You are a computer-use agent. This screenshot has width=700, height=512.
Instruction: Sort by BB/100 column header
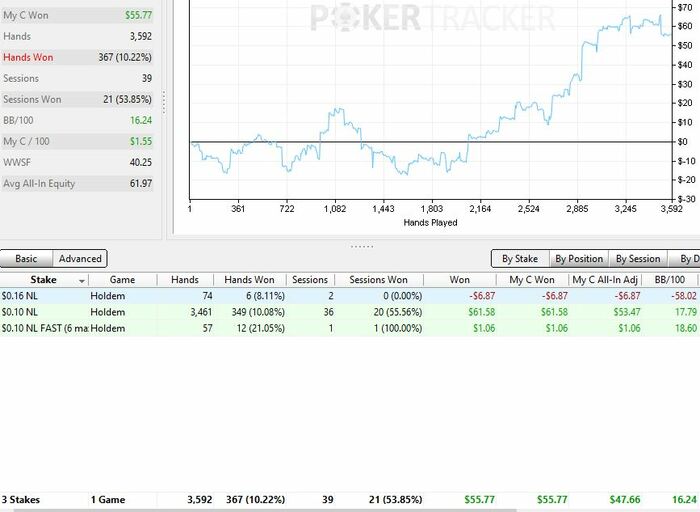point(670,280)
